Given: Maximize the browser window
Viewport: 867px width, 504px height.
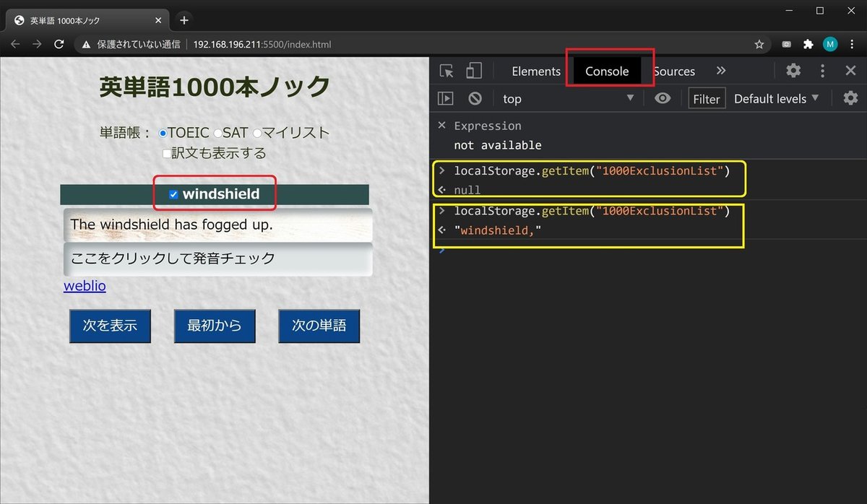Looking at the screenshot, I should [820, 10].
